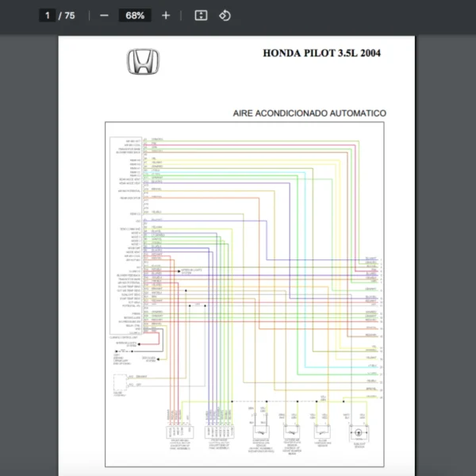
Task: Rotate the document counterclockwise
Action: point(225,16)
